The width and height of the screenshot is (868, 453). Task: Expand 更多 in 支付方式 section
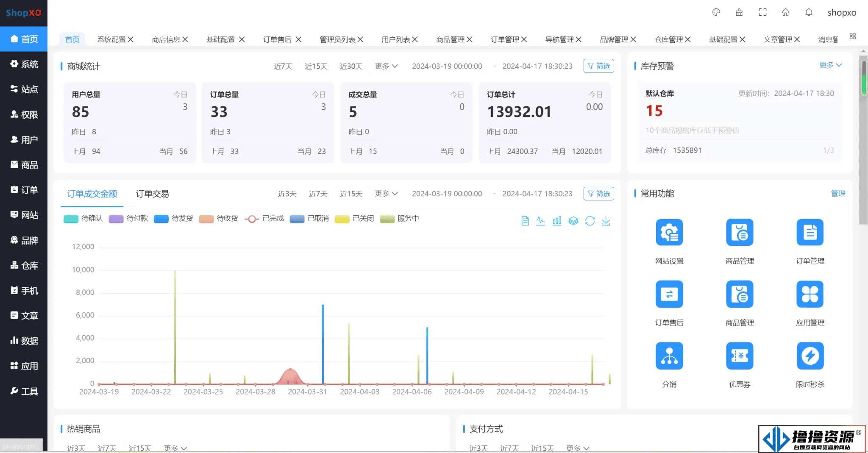click(x=578, y=448)
